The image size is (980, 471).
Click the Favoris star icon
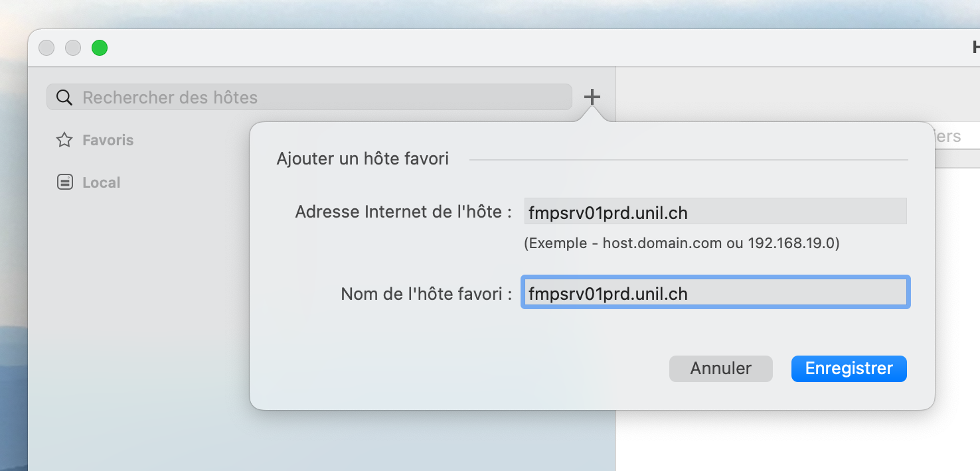pyautogui.click(x=64, y=140)
